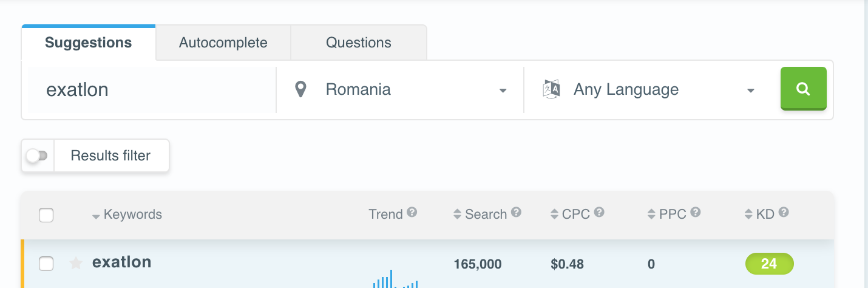Viewport: 868px width, 288px height.
Task: Switch to the Autocomplete tab
Action: click(x=223, y=43)
